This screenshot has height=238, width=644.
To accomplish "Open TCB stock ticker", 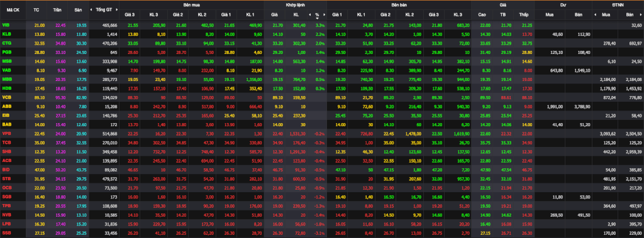I will (6, 143).
